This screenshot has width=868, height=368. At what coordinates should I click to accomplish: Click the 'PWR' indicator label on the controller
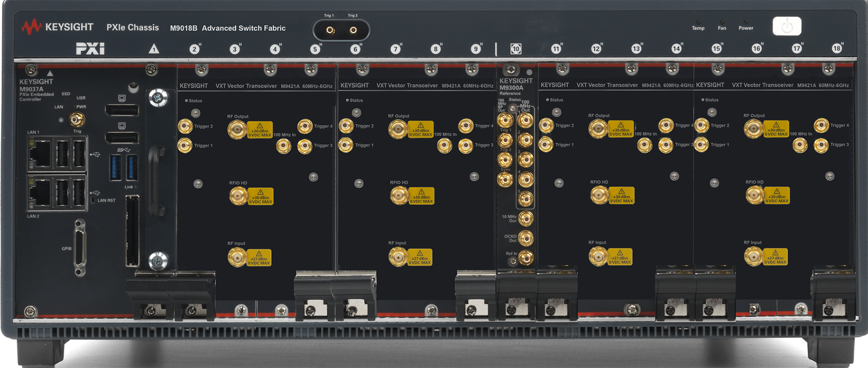[81, 107]
